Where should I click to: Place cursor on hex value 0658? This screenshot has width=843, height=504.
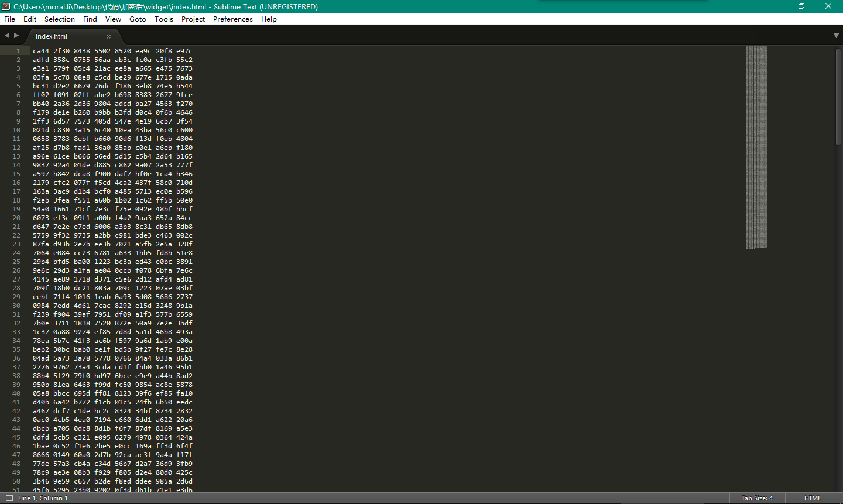click(x=41, y=139)
